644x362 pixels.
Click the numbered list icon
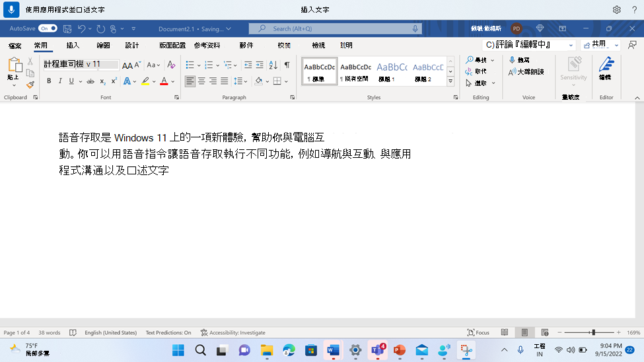point(209,65)
